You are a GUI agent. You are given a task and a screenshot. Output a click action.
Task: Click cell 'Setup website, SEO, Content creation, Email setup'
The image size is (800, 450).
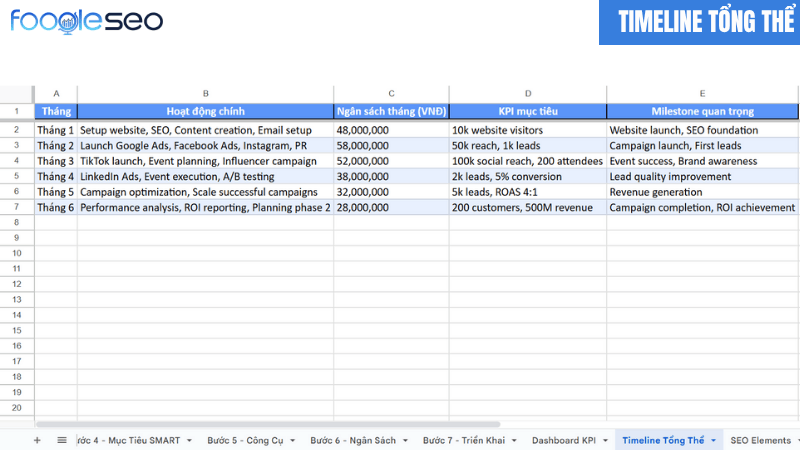206,130
